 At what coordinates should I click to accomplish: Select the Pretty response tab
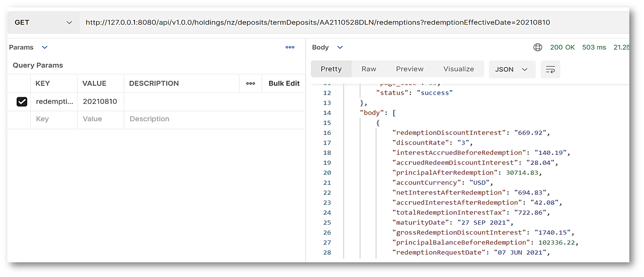click(331, 69)
